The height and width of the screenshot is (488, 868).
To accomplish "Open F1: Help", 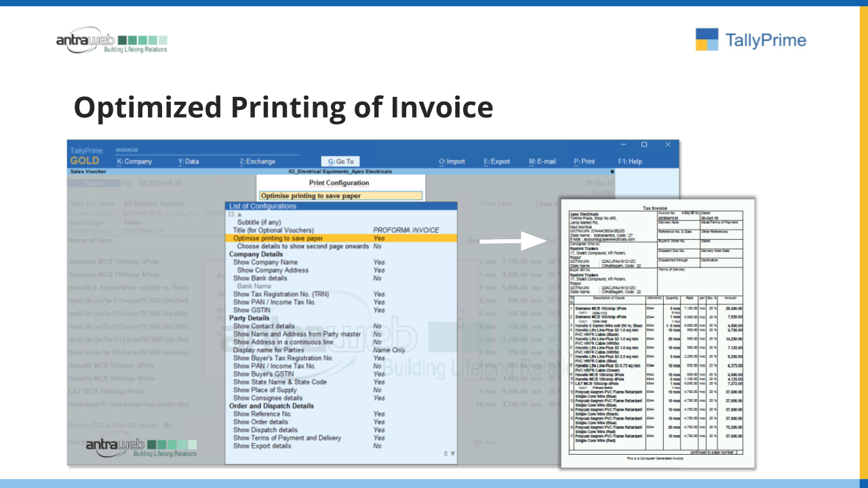I will [x=630, y=161].
